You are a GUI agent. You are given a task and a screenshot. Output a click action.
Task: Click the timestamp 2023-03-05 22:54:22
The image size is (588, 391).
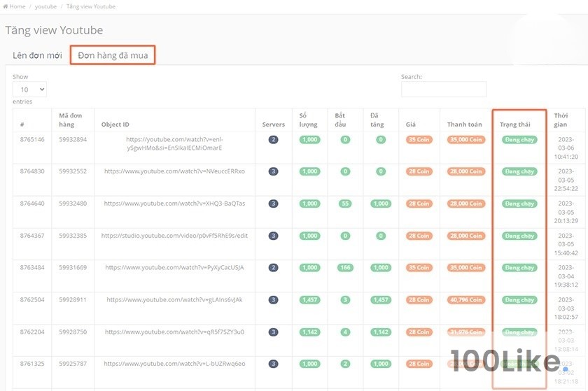click(566, 180)
